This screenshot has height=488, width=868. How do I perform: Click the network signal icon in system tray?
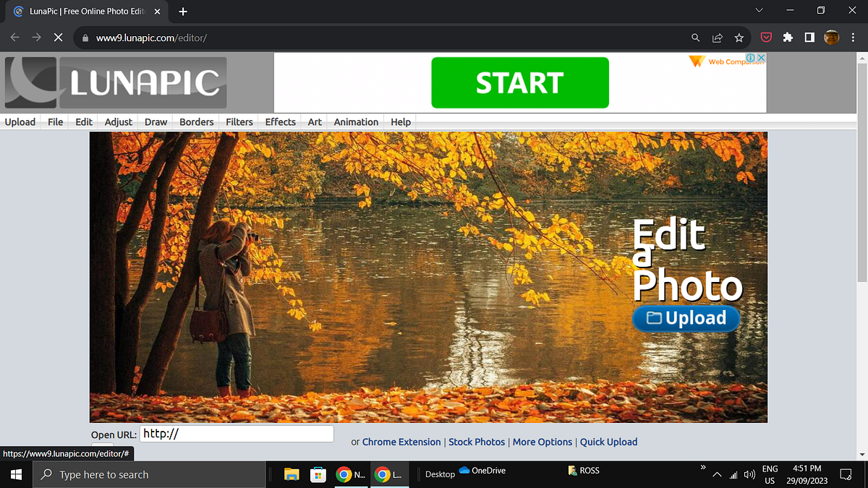click(733, 474)
